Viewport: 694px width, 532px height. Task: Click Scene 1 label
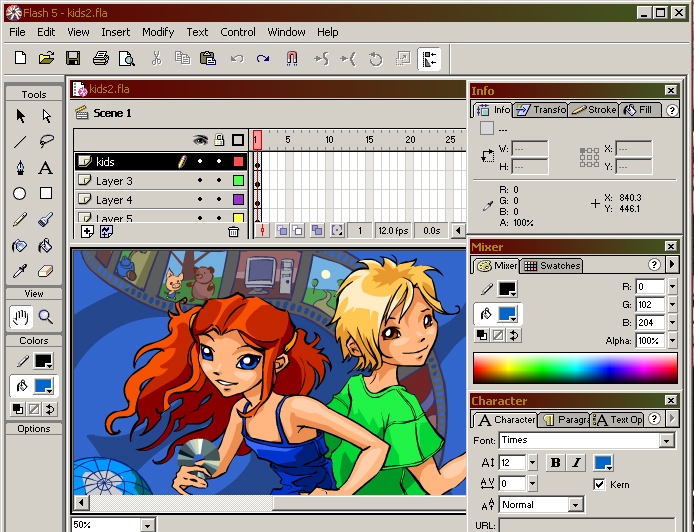tap(112, 113)
